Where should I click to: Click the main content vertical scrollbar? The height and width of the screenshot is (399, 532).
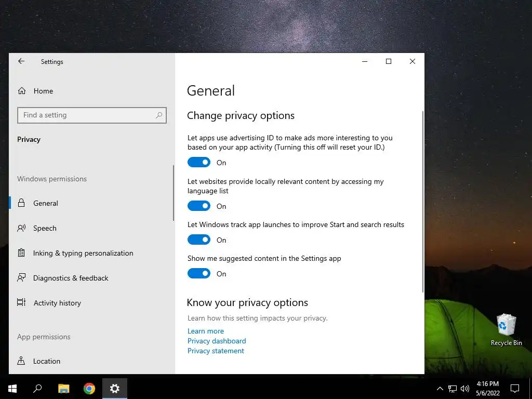point(423,202)
